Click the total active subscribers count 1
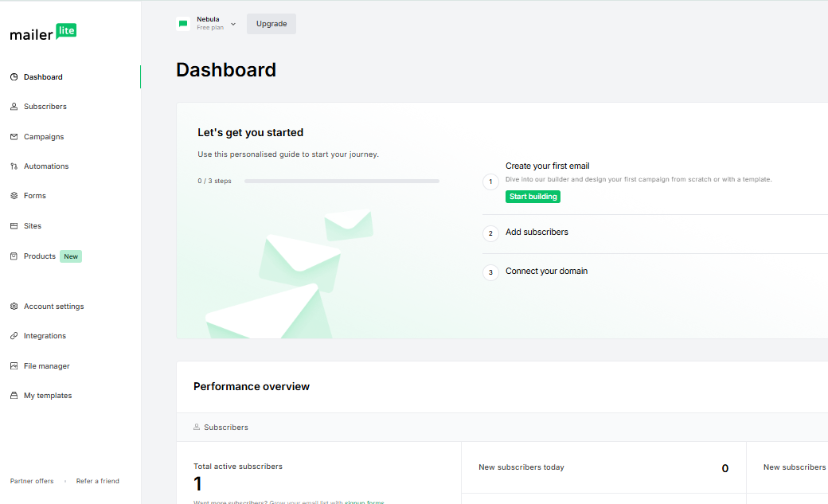The image size is (828, 504). point(197,484)
